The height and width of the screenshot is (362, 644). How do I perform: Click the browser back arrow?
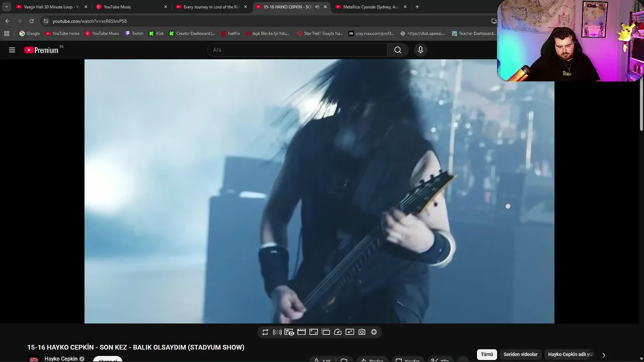(7, 21)
